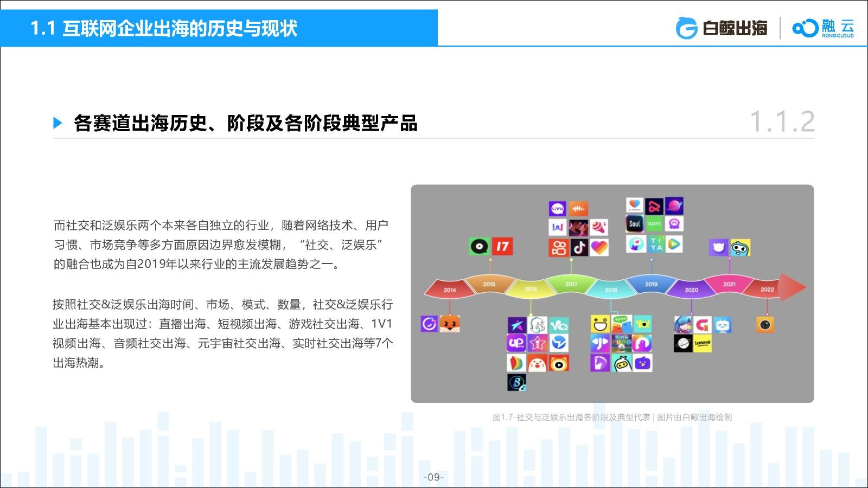Click the lollipop app icon

599,227
